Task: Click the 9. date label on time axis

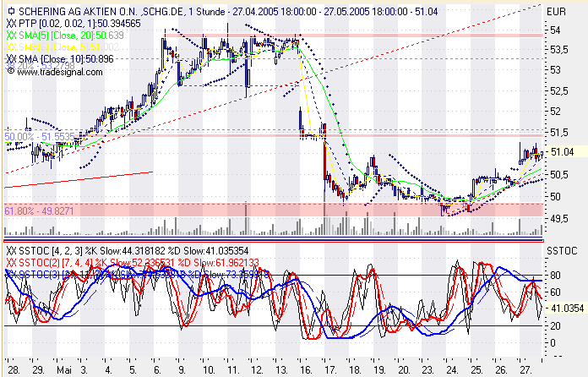Action: click(180, 370)
